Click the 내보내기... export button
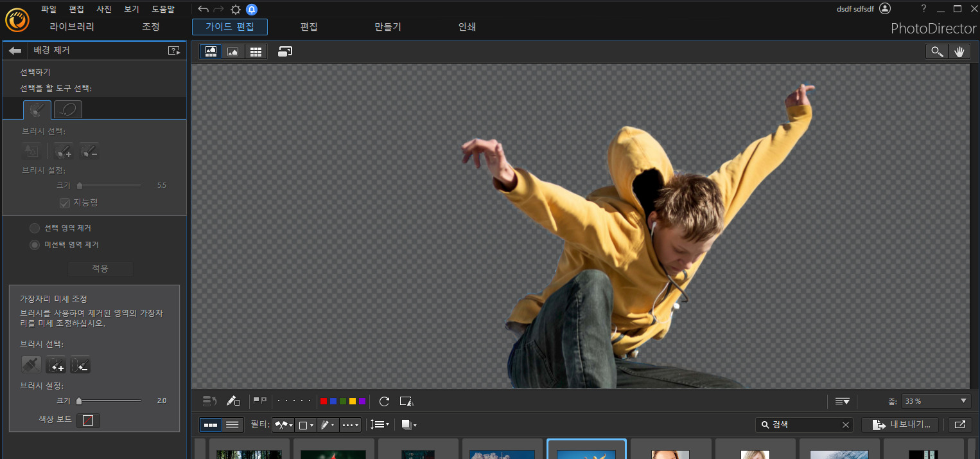 (900, 424)
